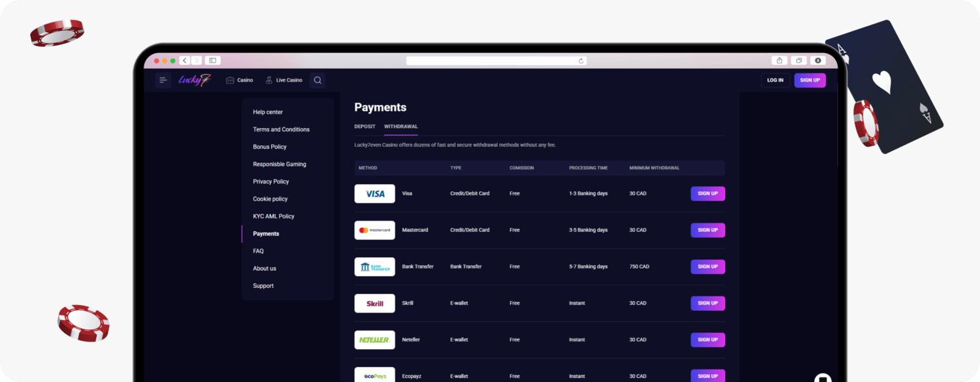This screenshot has width=980, height=382.
Task: Open Cookie policy page
Action: pyautogui.click(x=270, y=199)
